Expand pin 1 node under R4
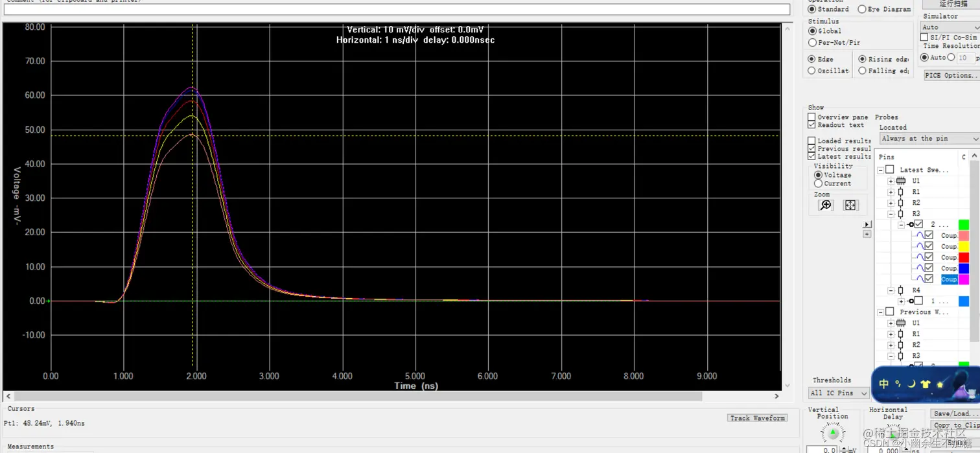The image size is (980, 453). click(901, 301)
